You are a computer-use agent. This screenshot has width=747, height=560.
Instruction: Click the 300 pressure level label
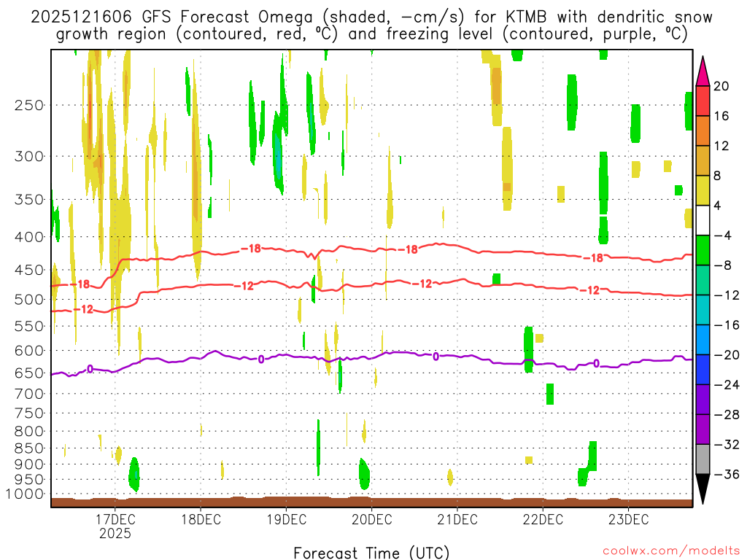click(29, 156)
